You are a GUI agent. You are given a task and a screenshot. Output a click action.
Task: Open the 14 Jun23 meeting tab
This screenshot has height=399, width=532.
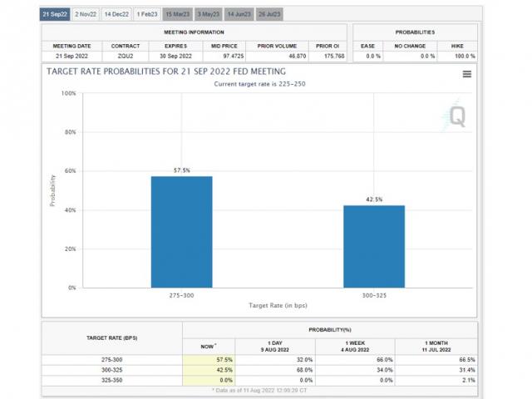point(240,14)
